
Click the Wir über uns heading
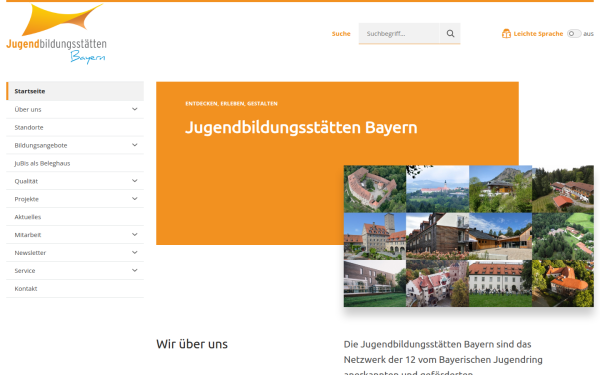(x=192, y=344)
